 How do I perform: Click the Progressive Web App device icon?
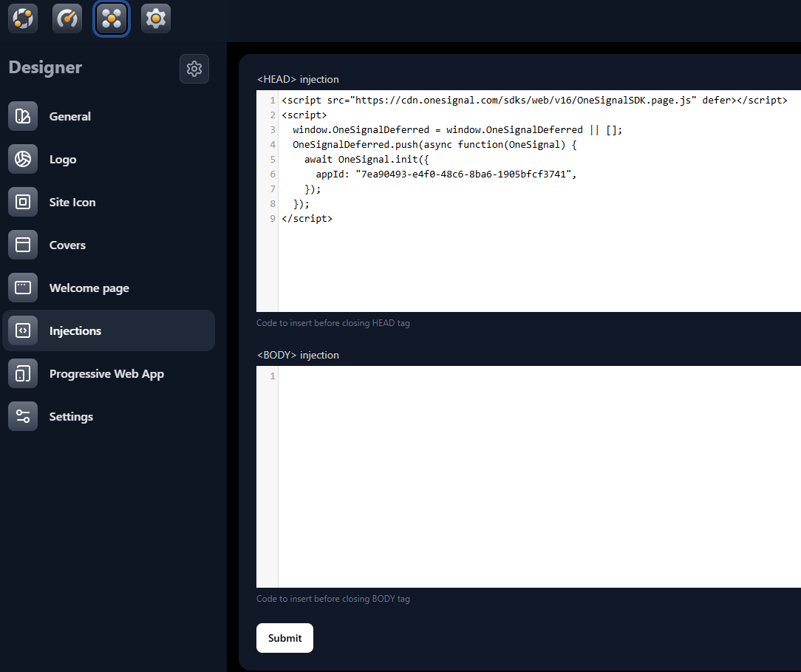point(23,373)
